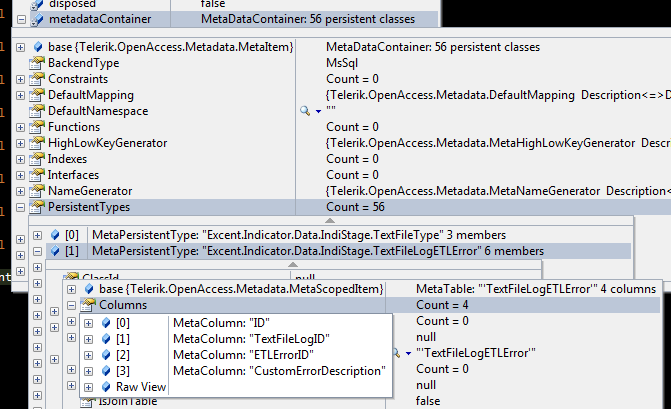
Task: Click the magnifier visualizer icon beside DefaultNamespace
Action: pos(305,111)
